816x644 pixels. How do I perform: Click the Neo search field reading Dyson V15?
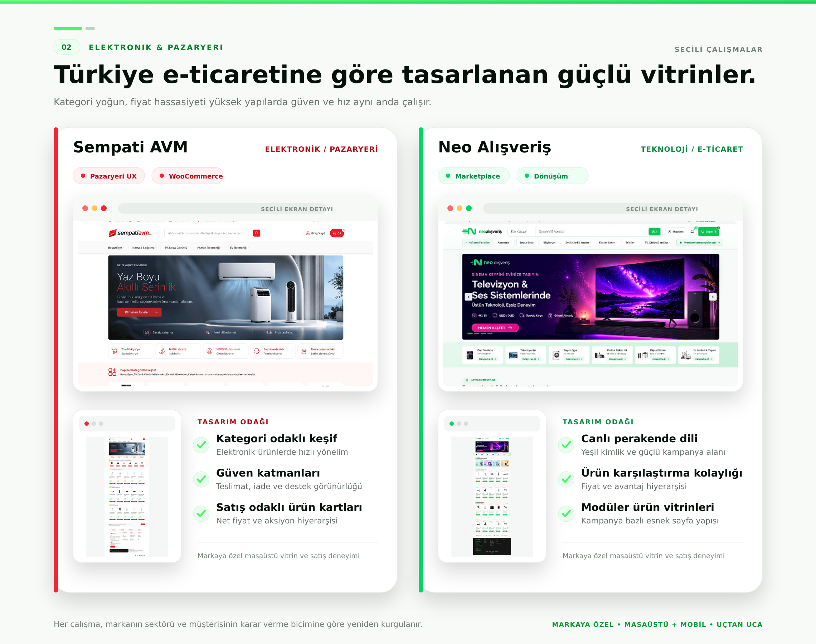click(x=592, y=231)
